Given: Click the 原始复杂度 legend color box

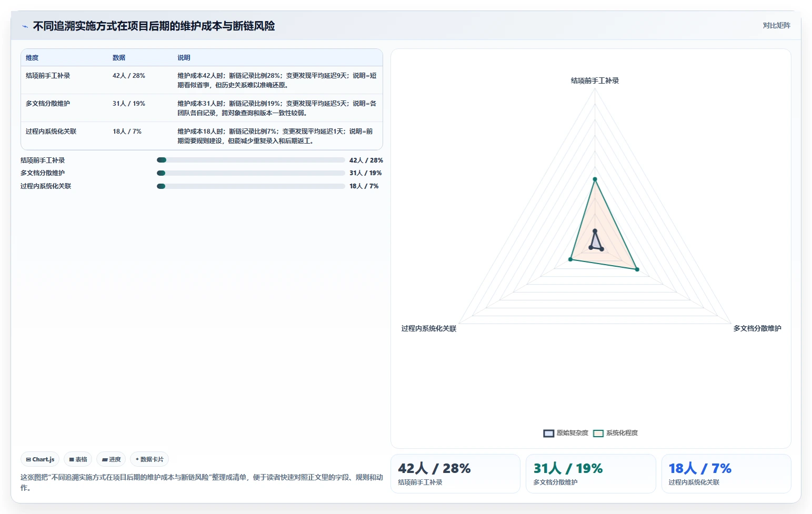Looking at the screenshot, I should coord(548,433).
